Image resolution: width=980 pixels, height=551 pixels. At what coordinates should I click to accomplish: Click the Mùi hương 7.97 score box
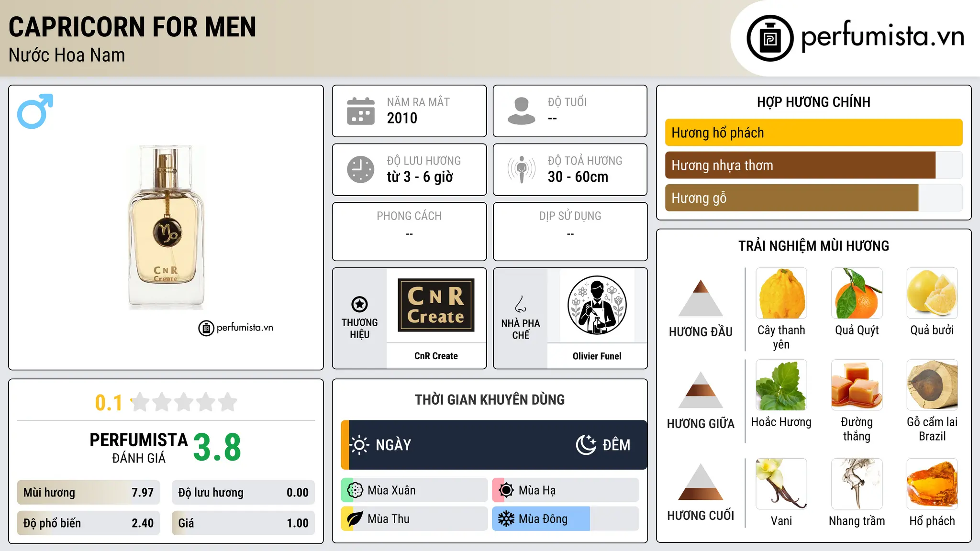coord(89,493)
